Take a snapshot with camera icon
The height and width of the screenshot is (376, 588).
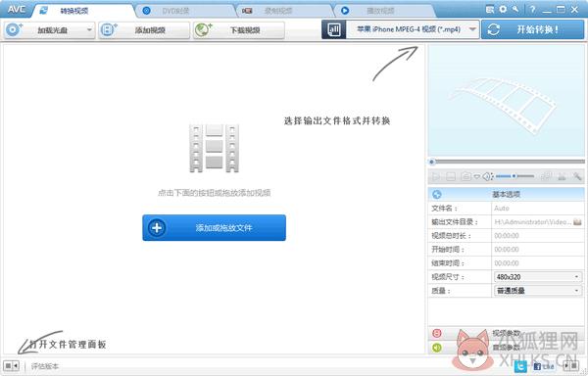tap(465, 176)
